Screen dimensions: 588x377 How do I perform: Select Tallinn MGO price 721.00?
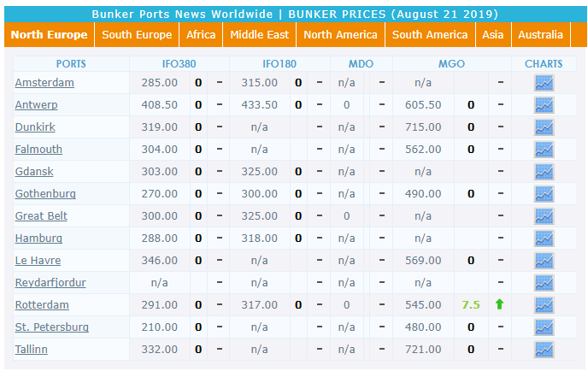423,350
